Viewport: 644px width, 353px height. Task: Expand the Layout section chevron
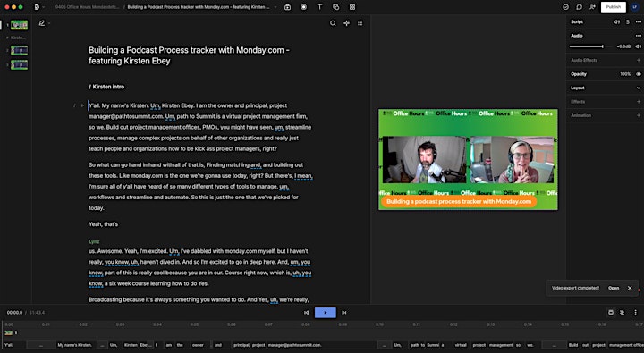click(x=639, y=88)
